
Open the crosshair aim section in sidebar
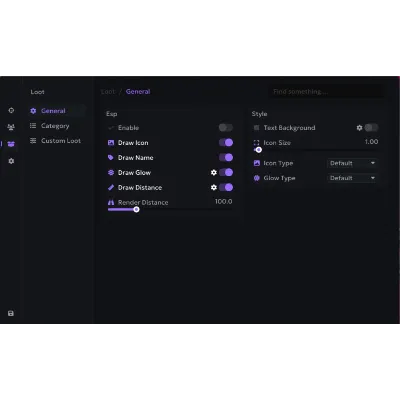click(11, 110)
